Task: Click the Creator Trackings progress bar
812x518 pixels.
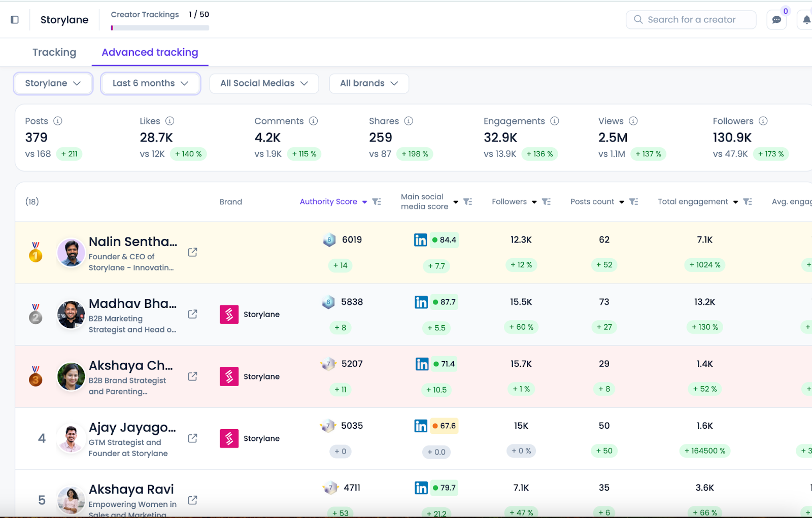Action: point(160,28)
